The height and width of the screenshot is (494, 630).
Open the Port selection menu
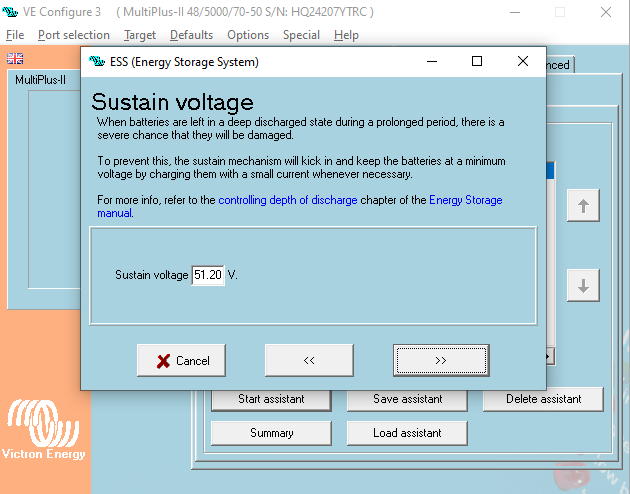[x=73, y=35]
